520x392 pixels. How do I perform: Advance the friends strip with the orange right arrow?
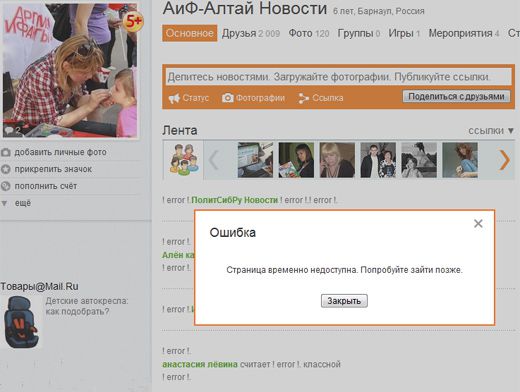(504, 160)
